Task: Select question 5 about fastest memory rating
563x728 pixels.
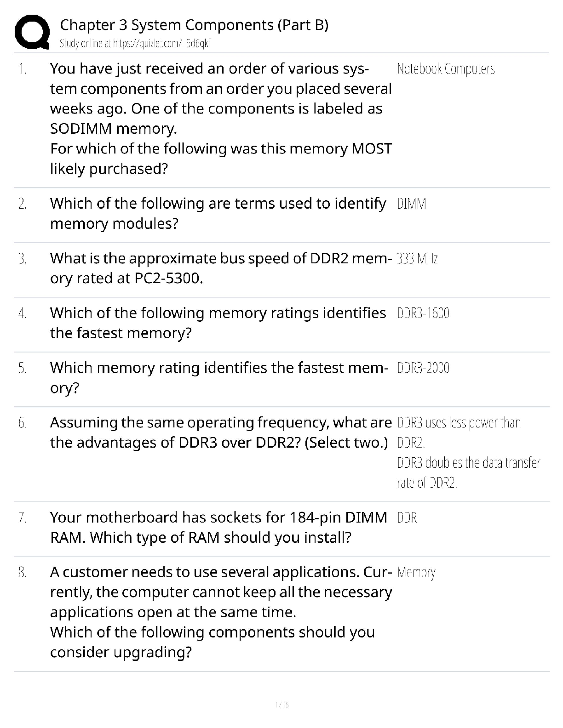Action: click(x=219, y=377)
